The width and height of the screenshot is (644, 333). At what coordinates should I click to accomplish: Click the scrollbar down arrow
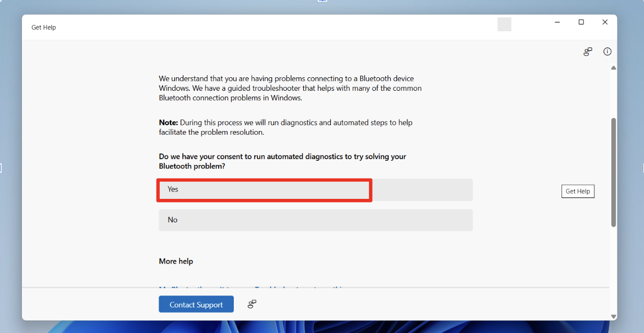coord(613,316)
